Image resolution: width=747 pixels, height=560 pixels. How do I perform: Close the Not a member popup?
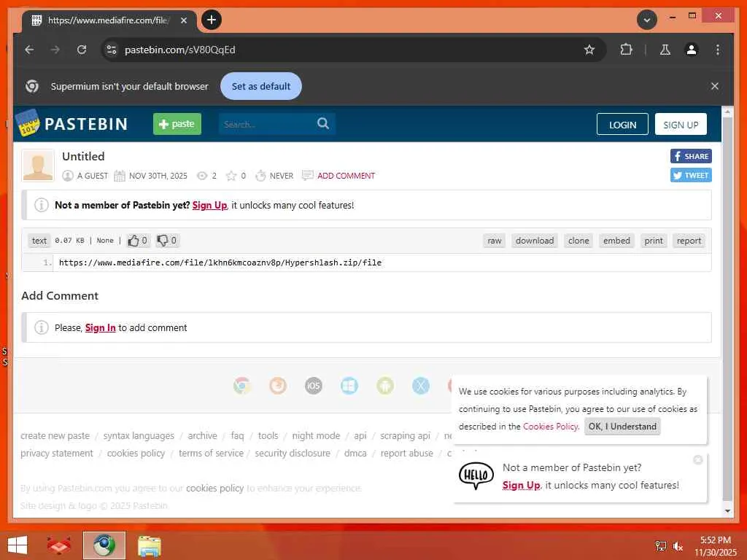(698, 459)
